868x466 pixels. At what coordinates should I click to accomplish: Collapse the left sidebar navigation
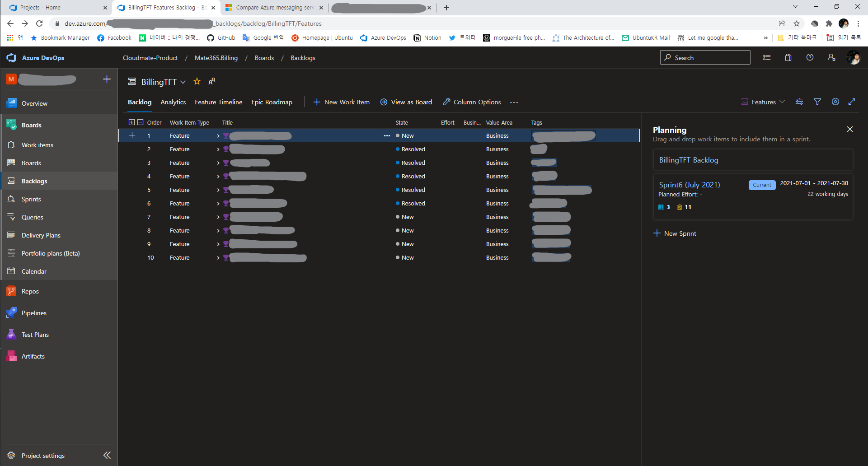click(x=107, y=455)
